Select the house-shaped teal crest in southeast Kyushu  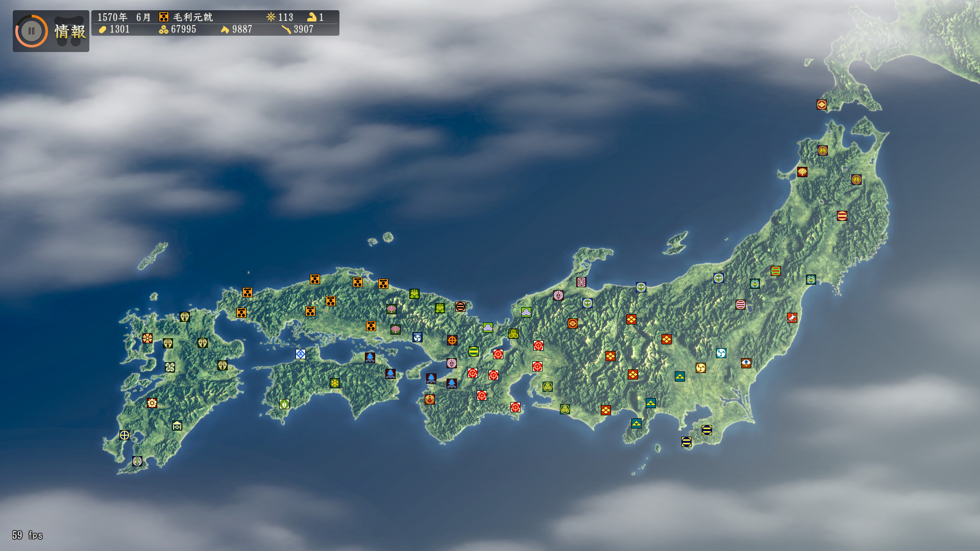177,425
